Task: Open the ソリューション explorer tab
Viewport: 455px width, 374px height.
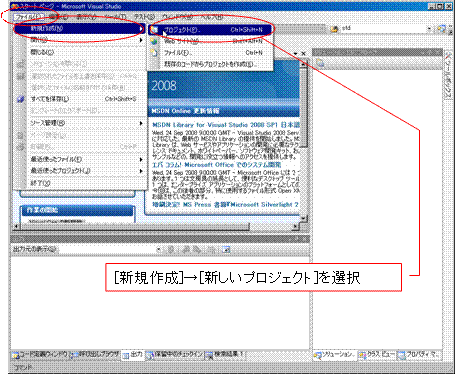Action: coord(334,355)
